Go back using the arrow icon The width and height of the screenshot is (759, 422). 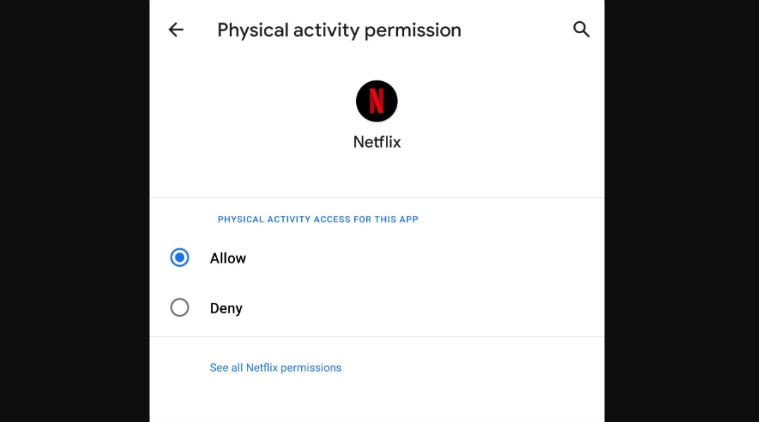(176, 30)
